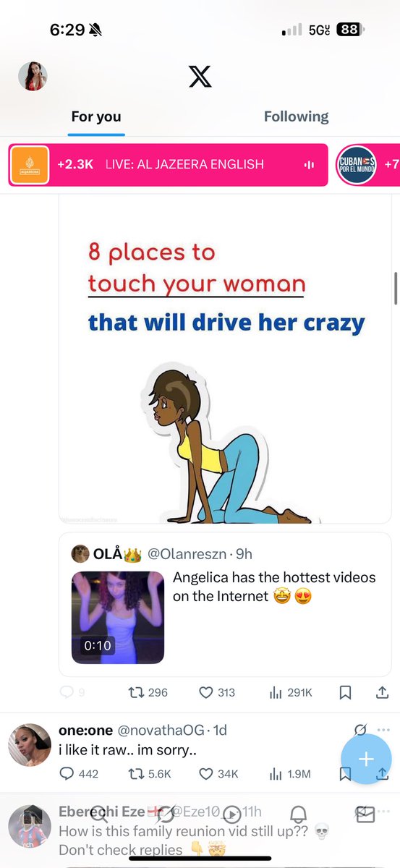Open the 8 places image post
The height and width of the screenshot is (868, 400).
(x=225, y=360)
